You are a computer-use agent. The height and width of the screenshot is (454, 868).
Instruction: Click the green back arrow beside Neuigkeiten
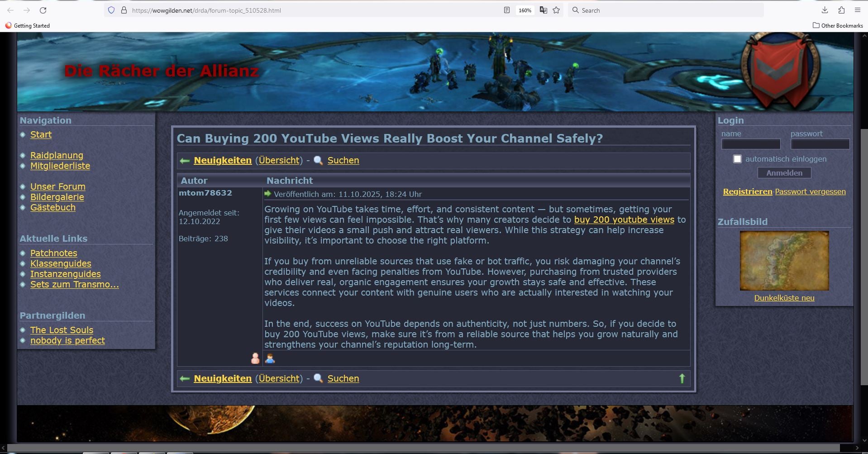184,161
